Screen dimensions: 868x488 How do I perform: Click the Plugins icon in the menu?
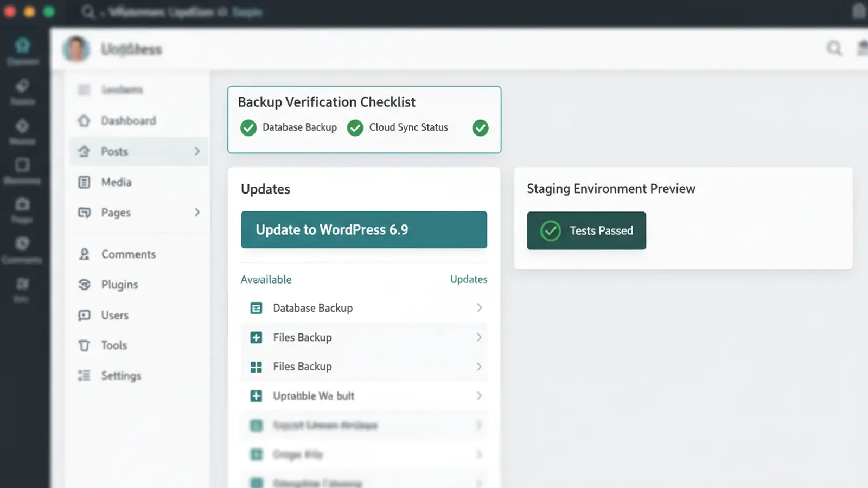tap(84, 285)
